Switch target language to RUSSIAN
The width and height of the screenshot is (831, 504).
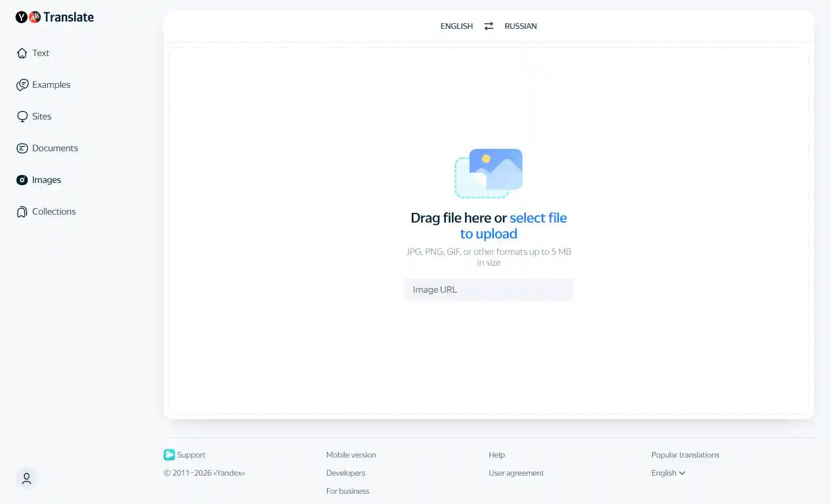(521, 25)
